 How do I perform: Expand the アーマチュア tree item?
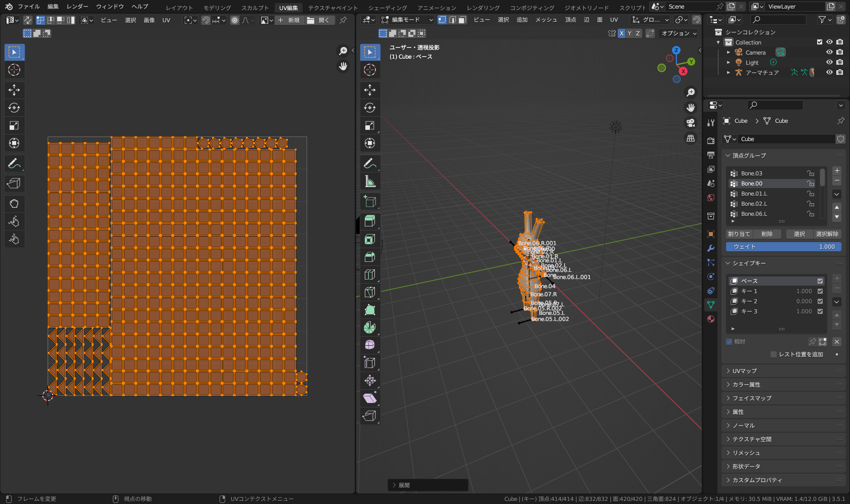(x=729, y=72)
